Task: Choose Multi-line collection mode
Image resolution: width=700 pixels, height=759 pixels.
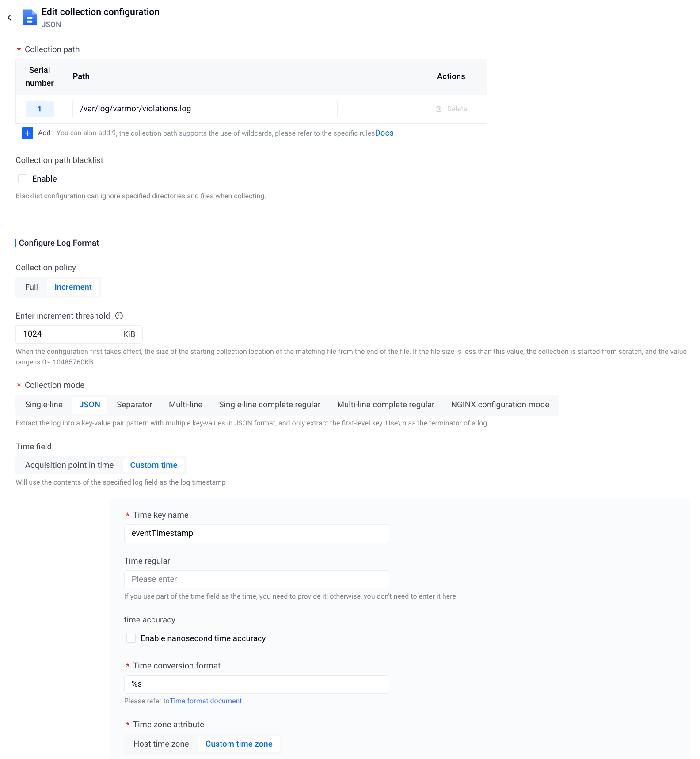Action: 186,405
